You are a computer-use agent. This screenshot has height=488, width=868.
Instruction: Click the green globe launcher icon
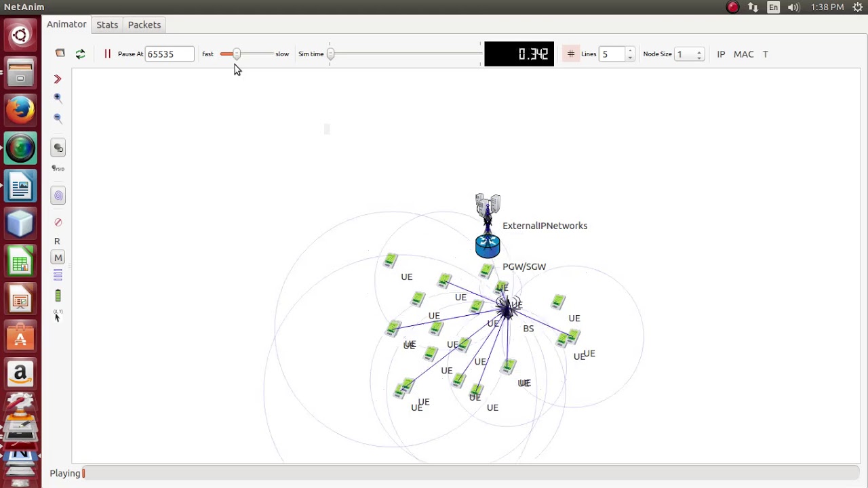(x=20, y=148)
